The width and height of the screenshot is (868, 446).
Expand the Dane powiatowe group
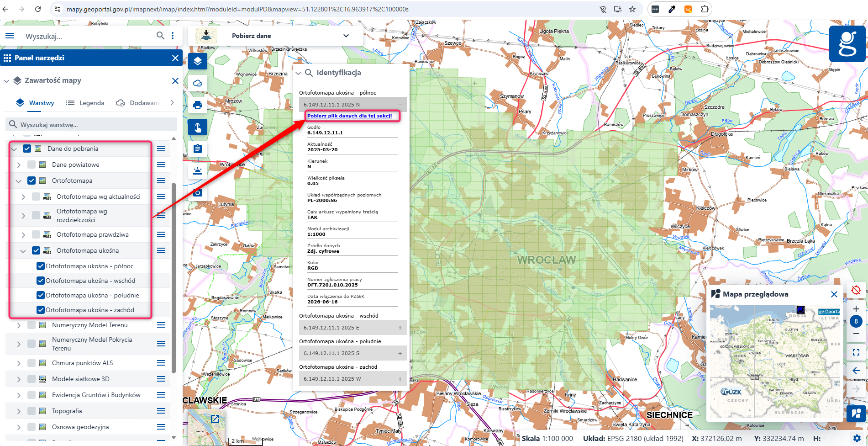(19, 165)
